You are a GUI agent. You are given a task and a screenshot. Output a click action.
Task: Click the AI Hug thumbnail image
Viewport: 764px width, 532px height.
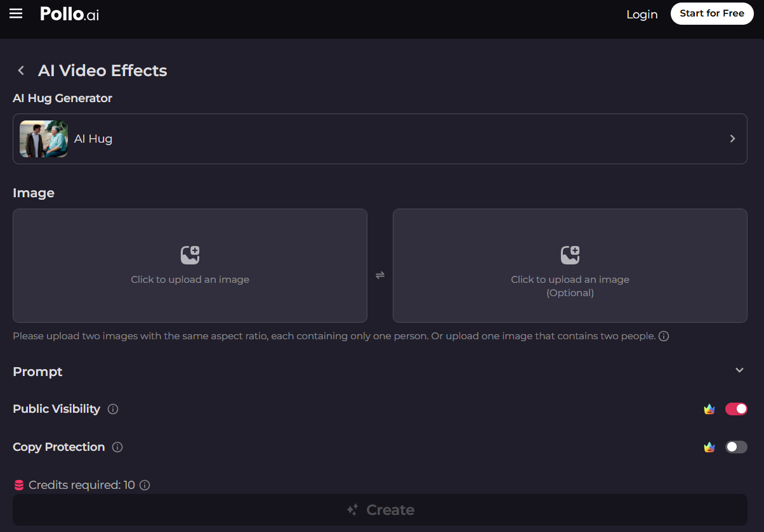tap(44, 139)
